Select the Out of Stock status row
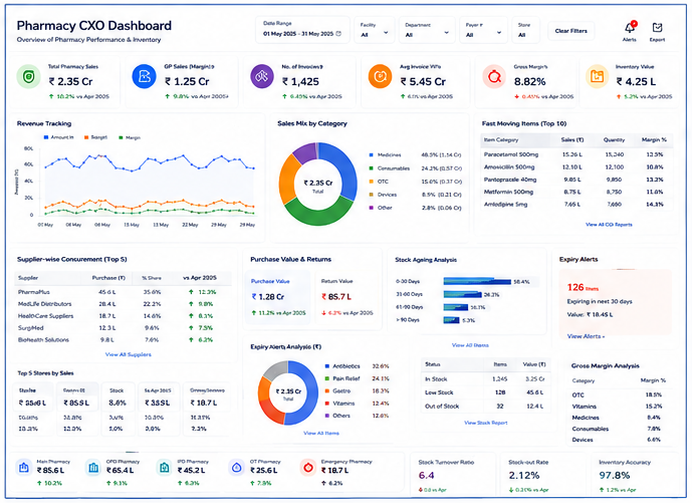Viewport: 692px width, 503px height. (x=486, y=406)
